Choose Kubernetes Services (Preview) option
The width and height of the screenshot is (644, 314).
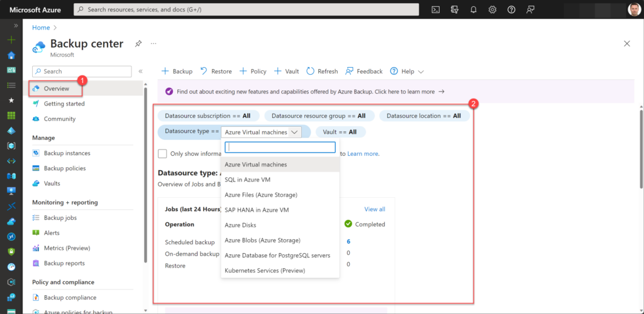[280, 271]
